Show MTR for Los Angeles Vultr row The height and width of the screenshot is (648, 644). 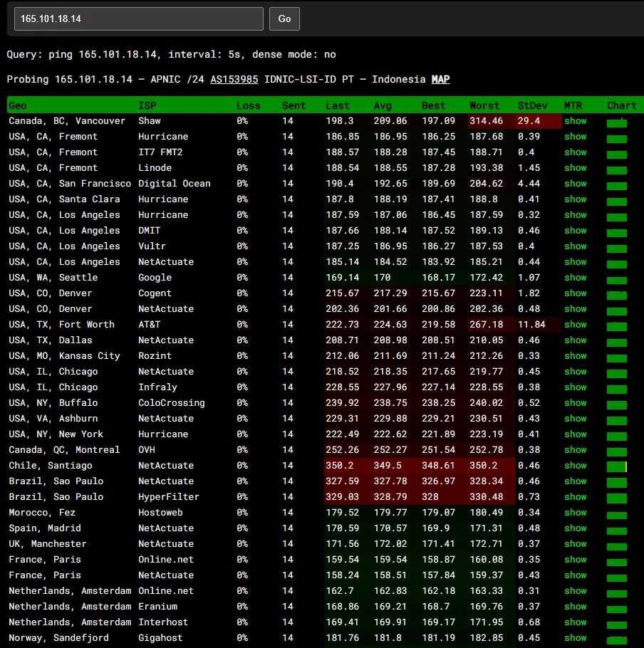click(576, 246)
